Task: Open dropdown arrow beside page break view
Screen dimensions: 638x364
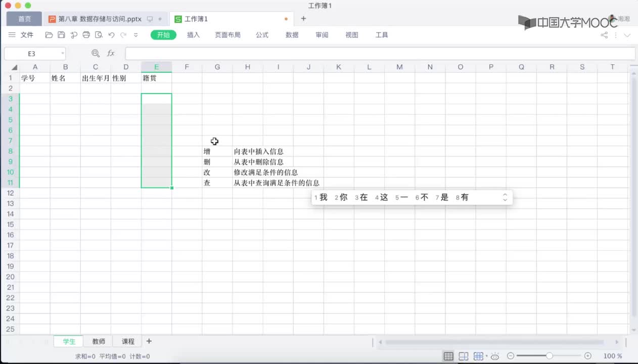Action: point(486,356)
